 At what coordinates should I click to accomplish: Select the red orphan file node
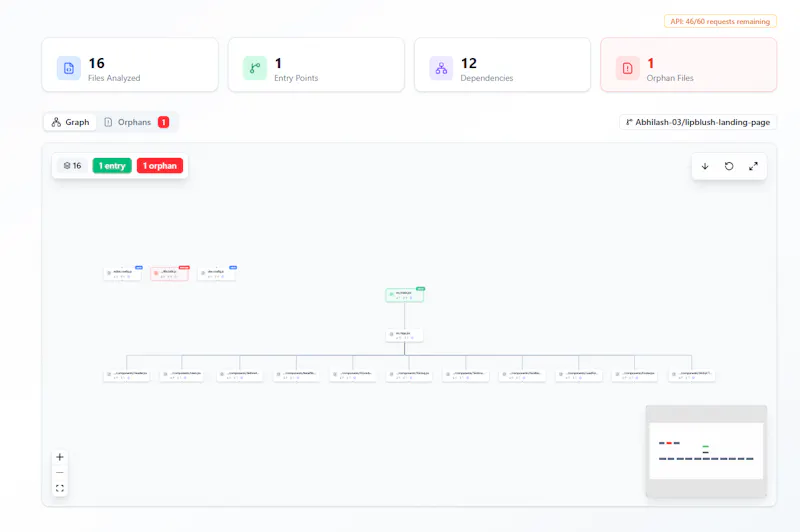pyautogui.click(x=169, y=274)
